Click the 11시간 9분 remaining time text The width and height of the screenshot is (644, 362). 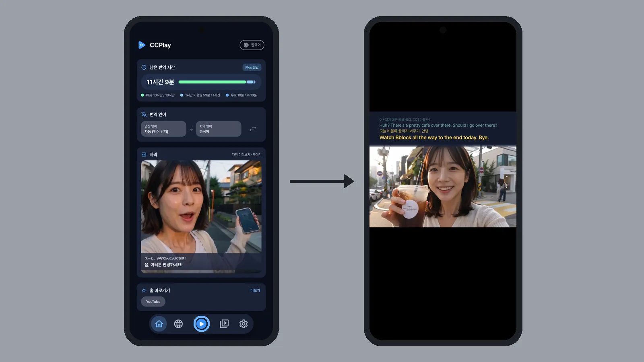160,82
